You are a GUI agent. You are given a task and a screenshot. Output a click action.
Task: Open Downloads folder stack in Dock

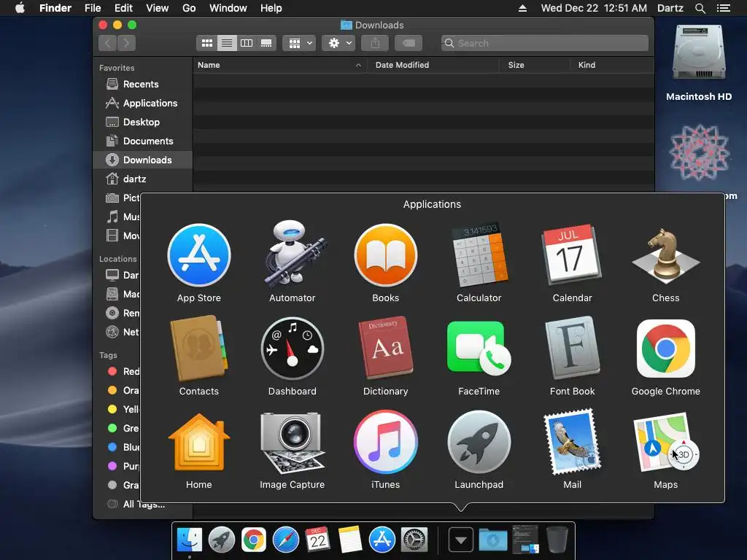(x=492, y=540)
